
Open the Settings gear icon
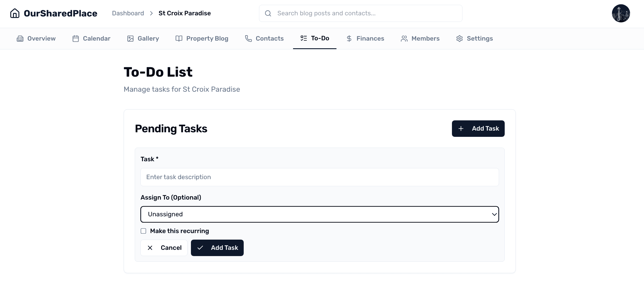[x=459, y=38]
